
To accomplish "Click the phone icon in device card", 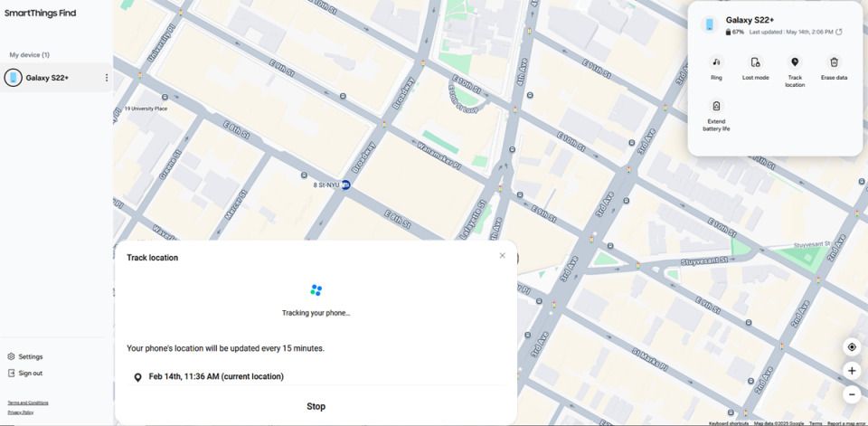I will click(x=709, y=25).
